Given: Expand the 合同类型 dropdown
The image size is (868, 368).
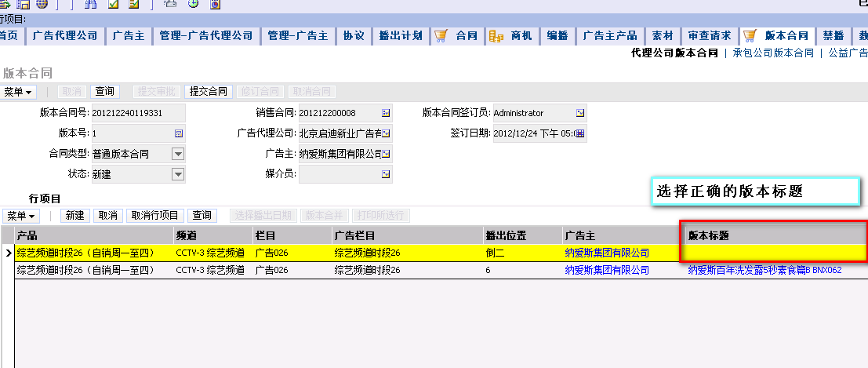Looking at the screenshot, I should pyautogui.click(x=178, y=154).
